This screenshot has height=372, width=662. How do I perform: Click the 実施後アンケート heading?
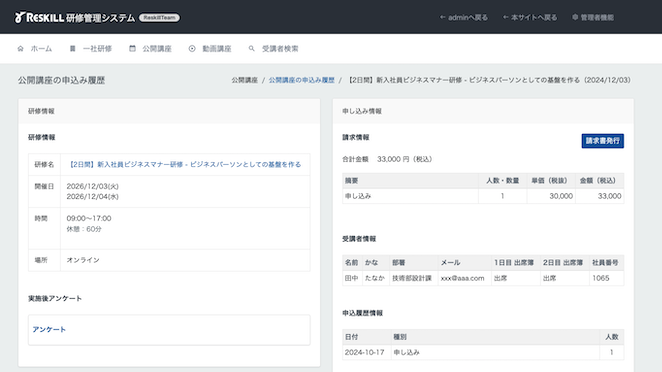pyautogui.click(x=55, y=299)
